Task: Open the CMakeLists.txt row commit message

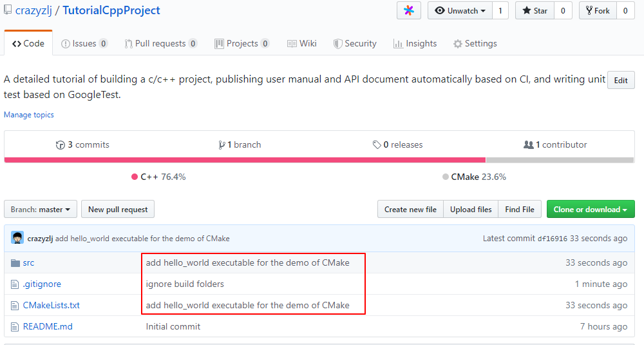Action: pos(248,306)
